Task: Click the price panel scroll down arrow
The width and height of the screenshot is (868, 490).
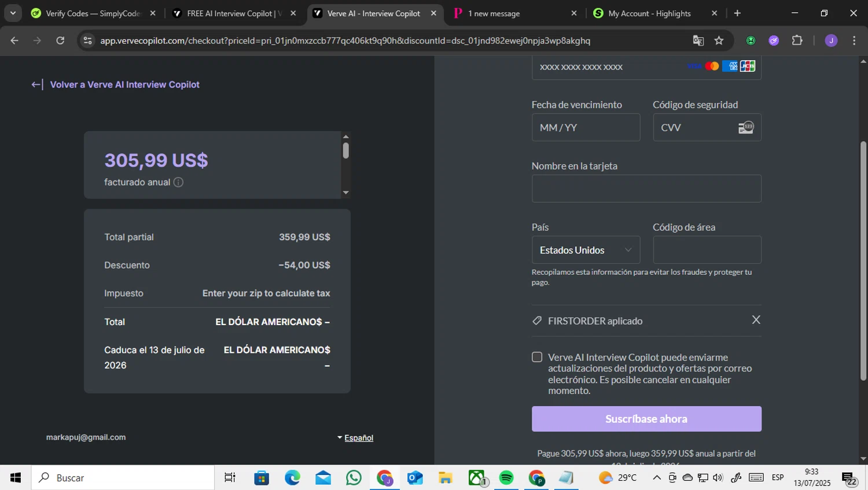Action: [345, 193]
